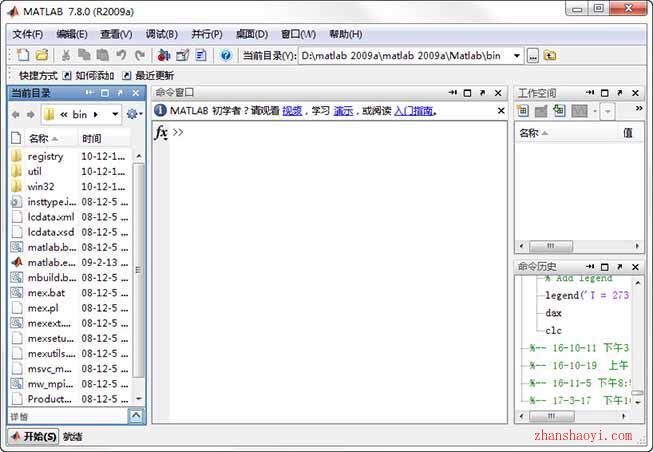Click the new variable icon in workspace
This screenshot has width=653, height=452.
pos(523,111)
